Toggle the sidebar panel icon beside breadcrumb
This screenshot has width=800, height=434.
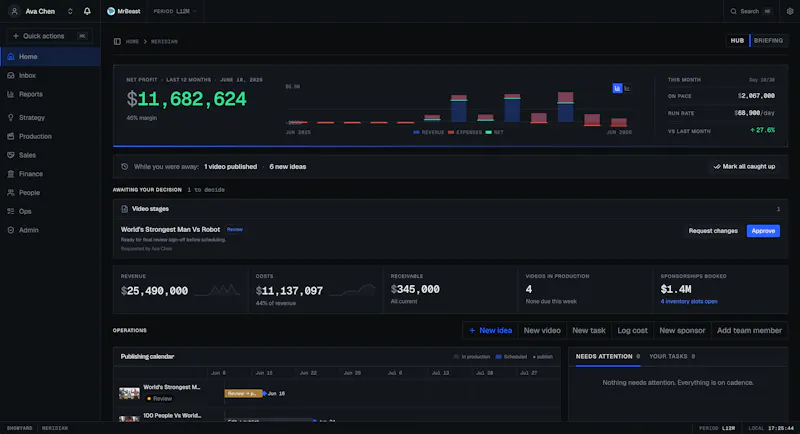(117, 41)
